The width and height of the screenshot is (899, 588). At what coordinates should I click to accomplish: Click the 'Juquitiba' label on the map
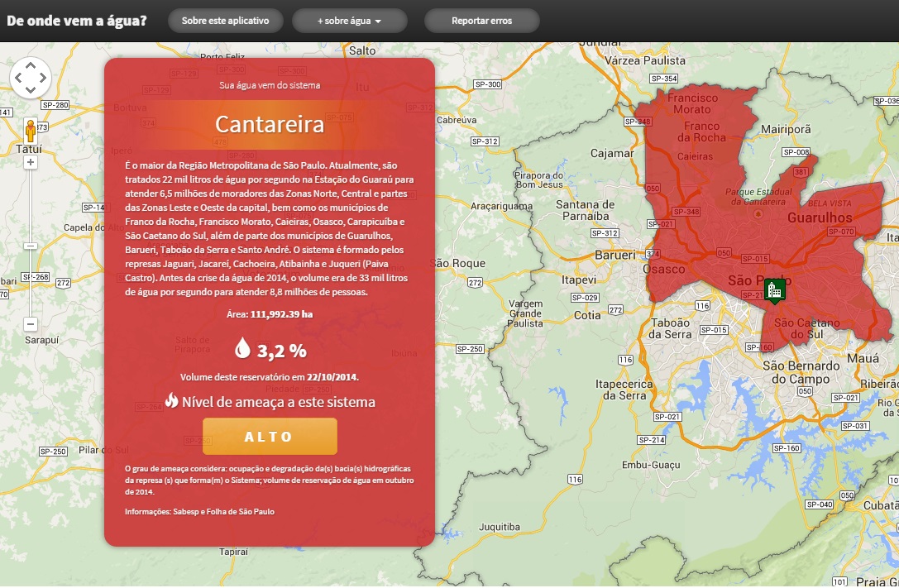pyautogui.click(x=500, y=528)
